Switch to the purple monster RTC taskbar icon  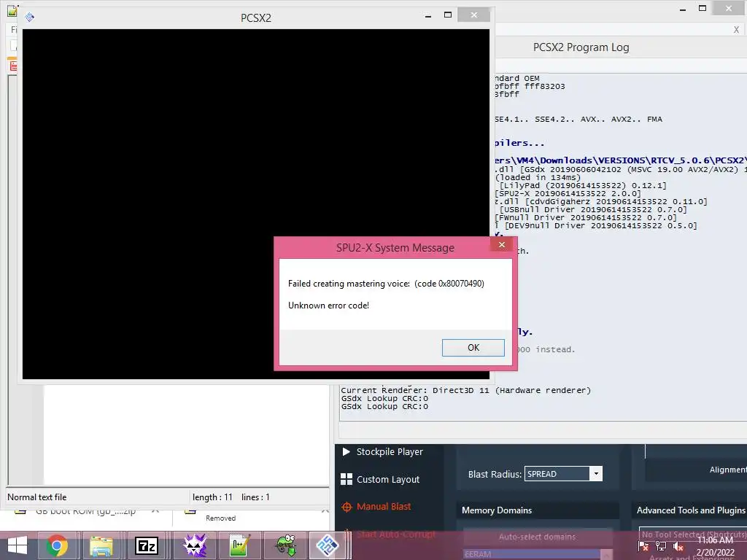pyautogui.click(x=195, y=545)
